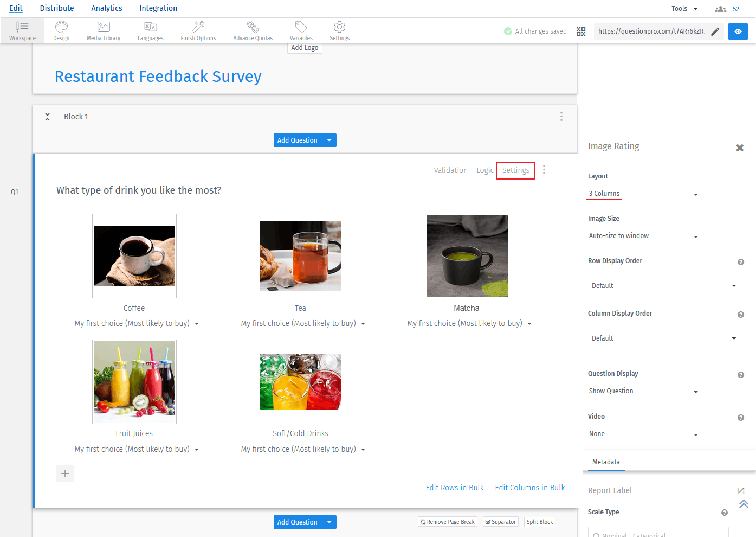
Task: Open the Logic tab for the question
Action: (x=484, y=170)
